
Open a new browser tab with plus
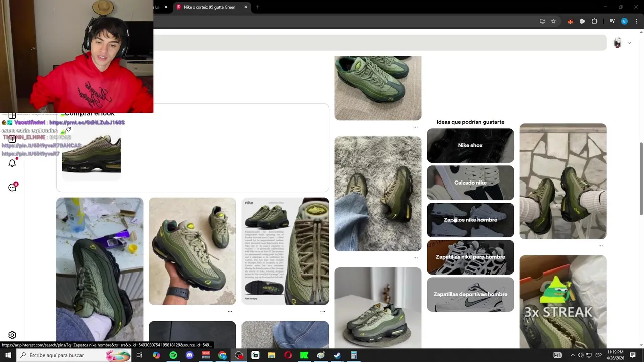click(x=257, y=7)
